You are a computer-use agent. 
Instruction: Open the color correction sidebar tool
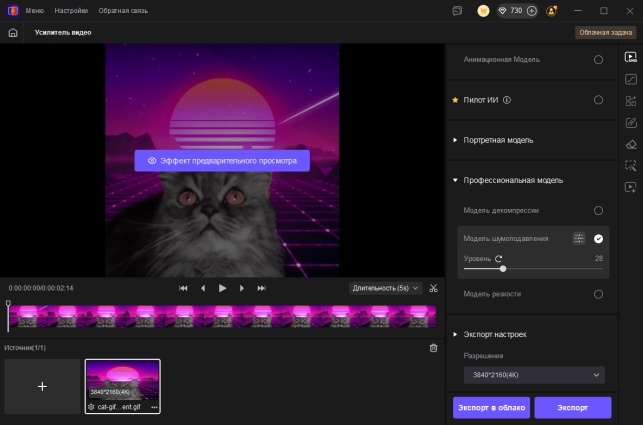(631, 79)
